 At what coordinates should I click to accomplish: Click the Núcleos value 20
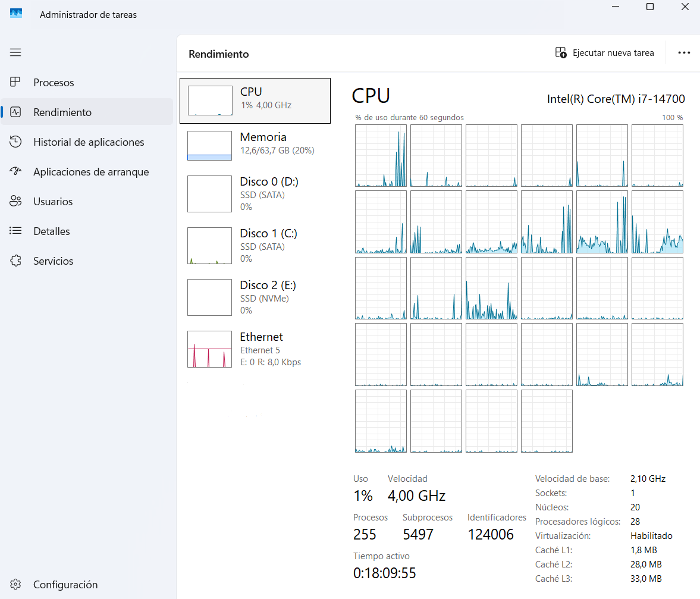point(635,507)
